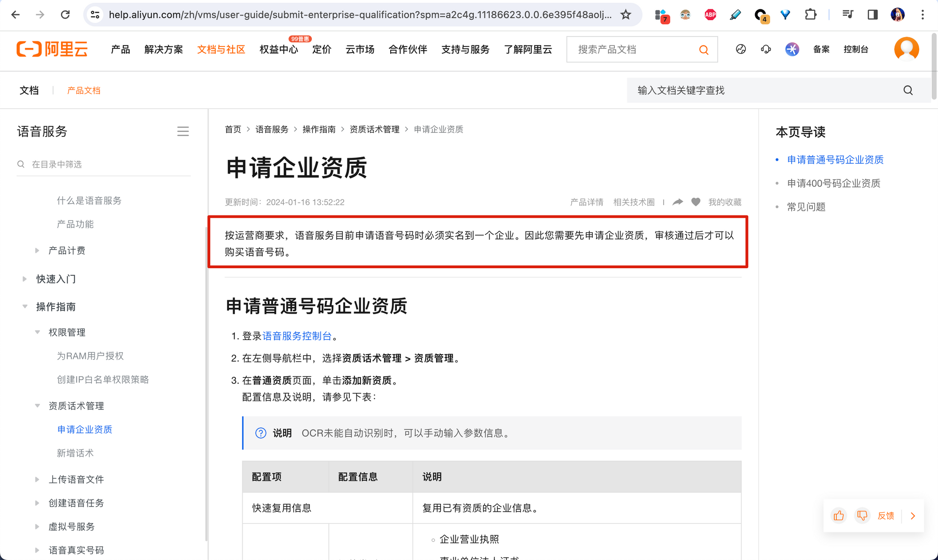This screenshot has width=938, height=560.
Task: Open the 定价 navigation item
Action: pyautogui.click(x=322, y=50)
